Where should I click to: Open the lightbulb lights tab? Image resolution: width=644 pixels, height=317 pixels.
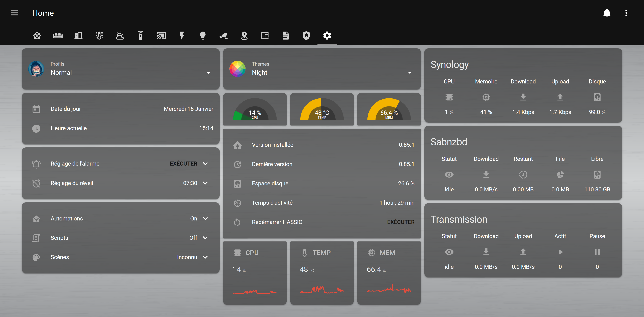point(202,36)
